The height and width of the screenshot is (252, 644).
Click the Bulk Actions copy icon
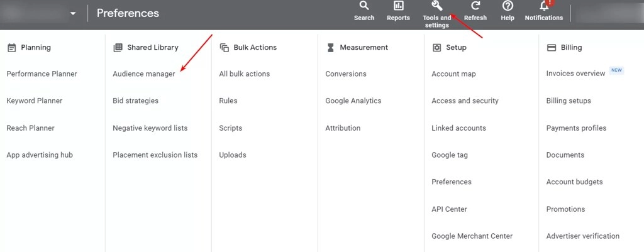[x=225, y=48]
